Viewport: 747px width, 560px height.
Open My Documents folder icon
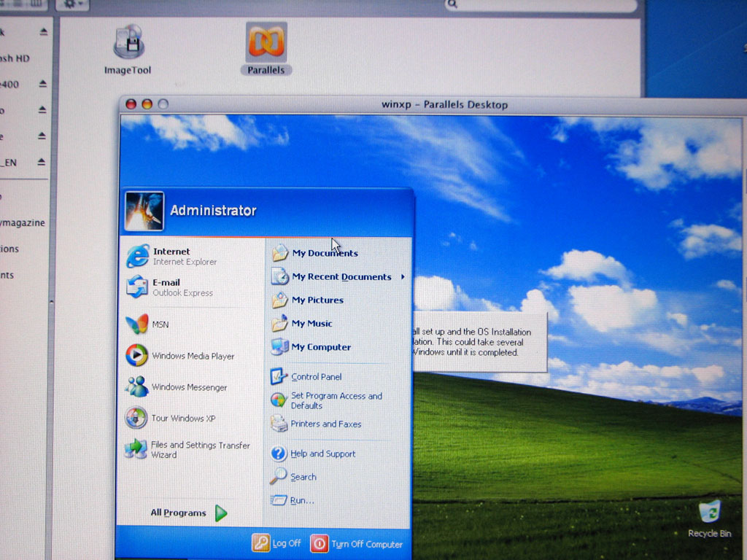point(280,253)
